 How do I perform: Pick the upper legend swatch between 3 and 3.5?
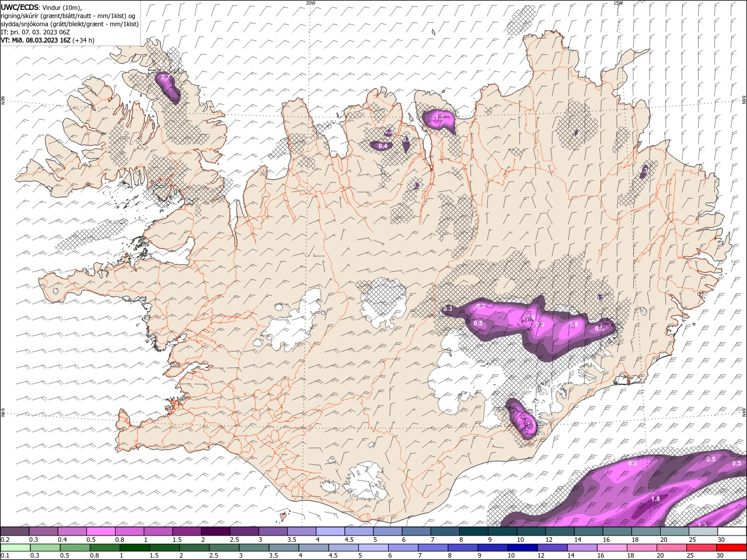[273, 531]
